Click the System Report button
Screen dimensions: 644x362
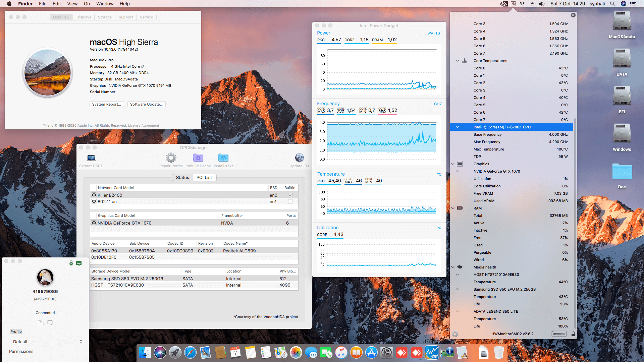point(107,104)
